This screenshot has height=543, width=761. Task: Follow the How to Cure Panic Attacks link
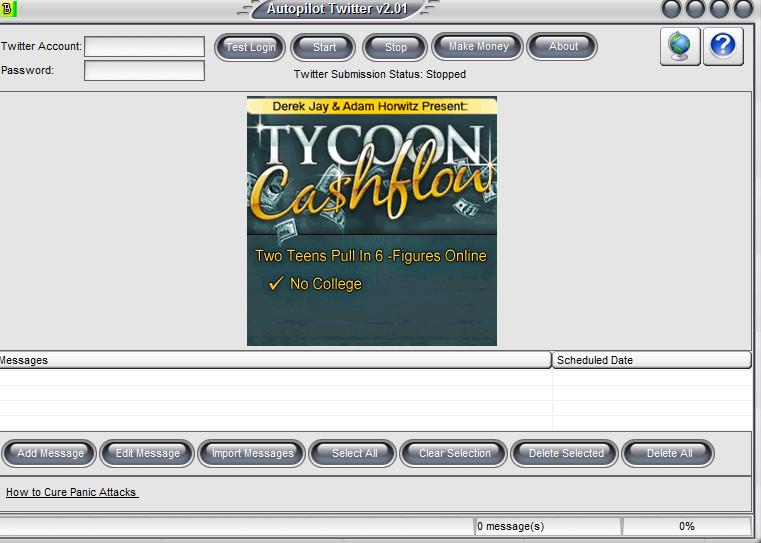click(x=71, y=492)
